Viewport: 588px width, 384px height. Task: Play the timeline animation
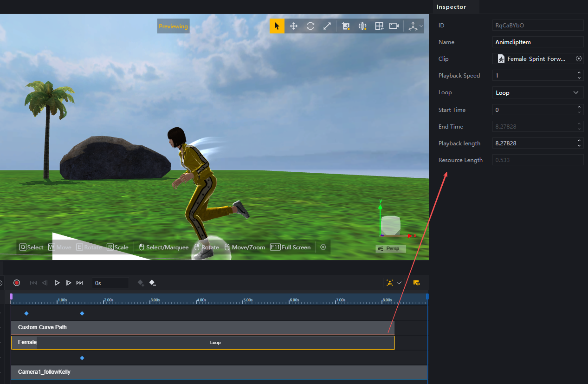point(57,283)
